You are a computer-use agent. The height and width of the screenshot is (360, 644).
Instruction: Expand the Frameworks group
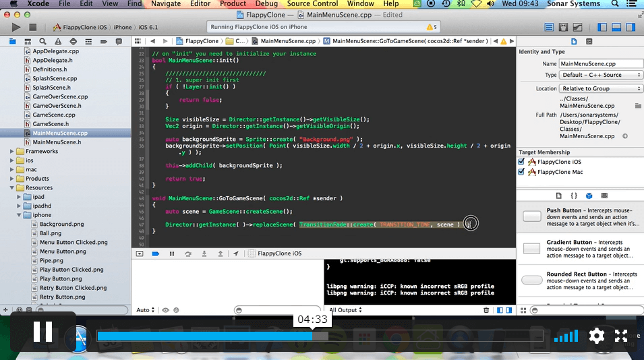point(12,151)
